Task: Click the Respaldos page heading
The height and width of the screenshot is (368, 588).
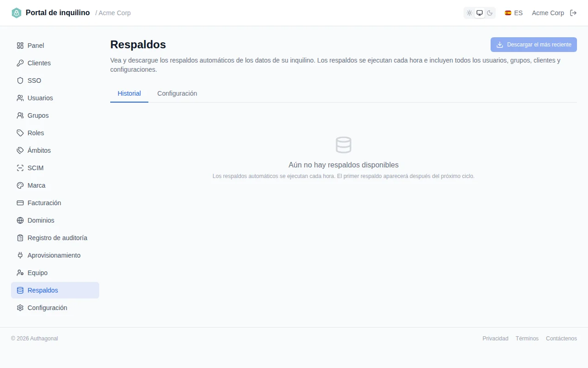Action: [x=138, y=45]
